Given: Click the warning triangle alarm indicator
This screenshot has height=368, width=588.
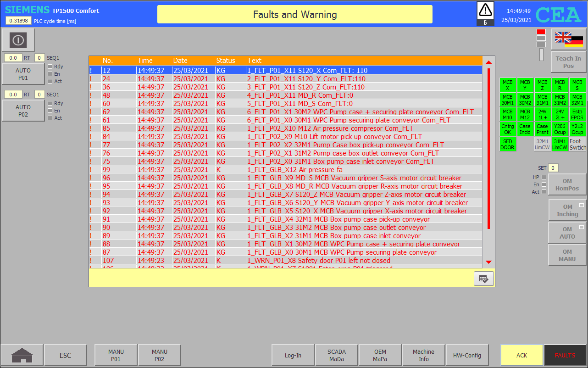Looking at the screenshot, I should click(485, 10).
